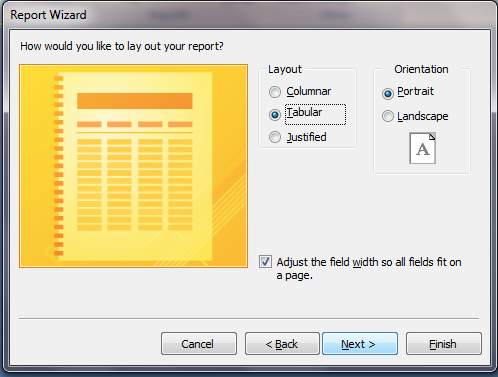Click the Layout group box heading
498x377 pixels.
[x=285, y=69]
